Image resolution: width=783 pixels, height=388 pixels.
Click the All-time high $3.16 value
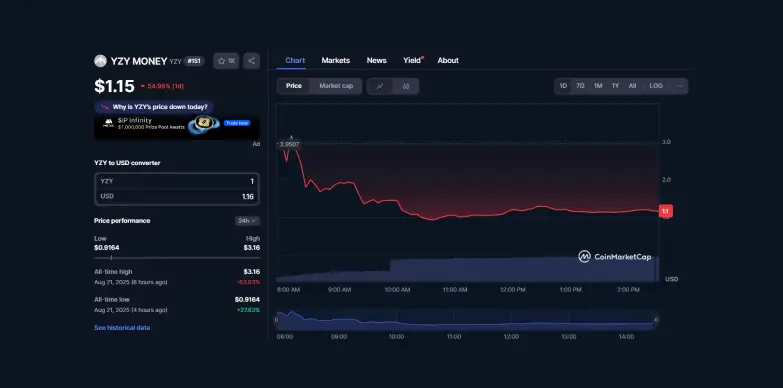[251, 272]
